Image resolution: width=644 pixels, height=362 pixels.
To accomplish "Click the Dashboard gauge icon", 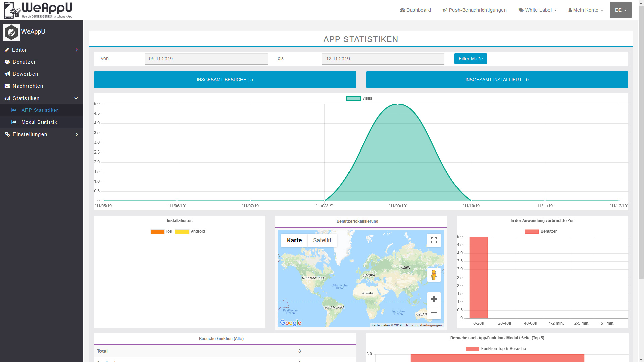I will pyautogui.click(x=402, y=10).
